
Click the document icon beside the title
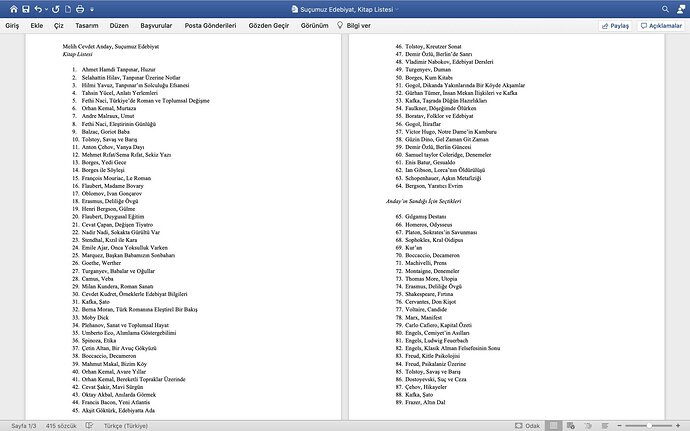pos(294,9)
